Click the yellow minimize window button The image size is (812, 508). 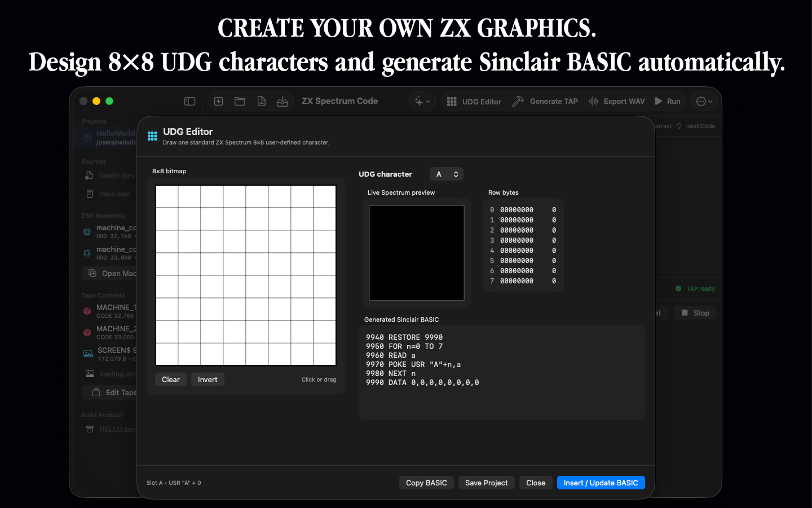click(96, 101)
